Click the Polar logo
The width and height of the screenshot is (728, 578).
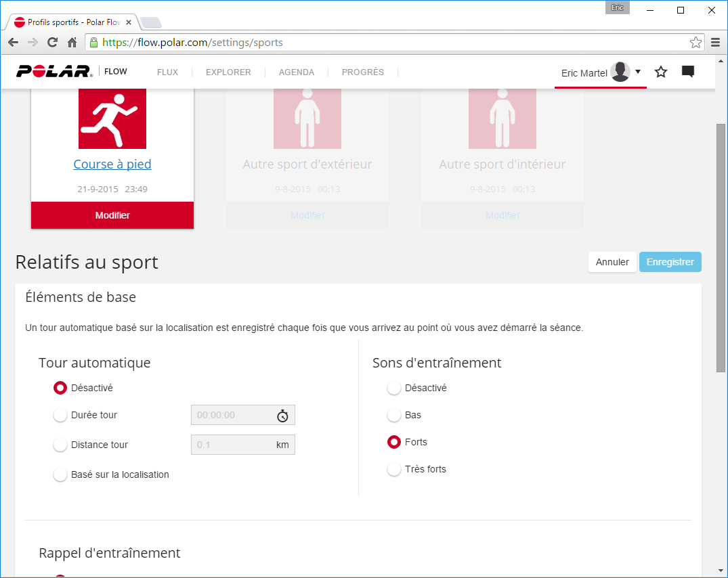coord(54,72)
